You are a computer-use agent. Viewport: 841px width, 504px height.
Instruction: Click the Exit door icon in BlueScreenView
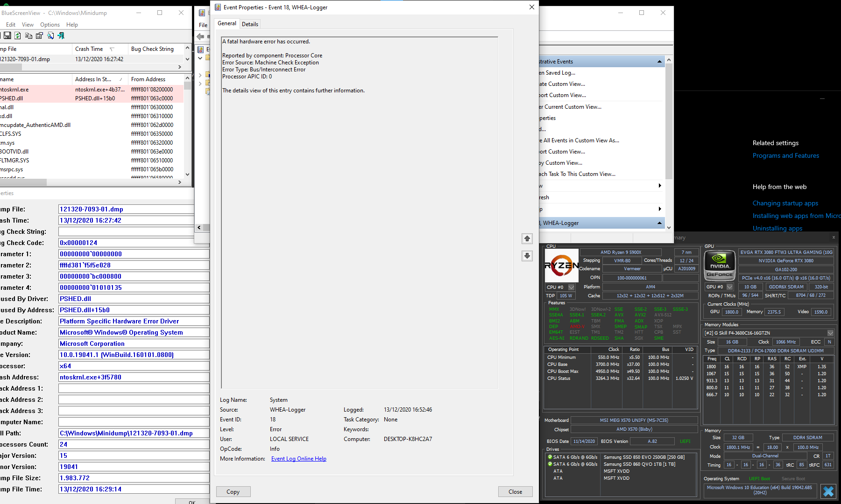tap(61, 35)
